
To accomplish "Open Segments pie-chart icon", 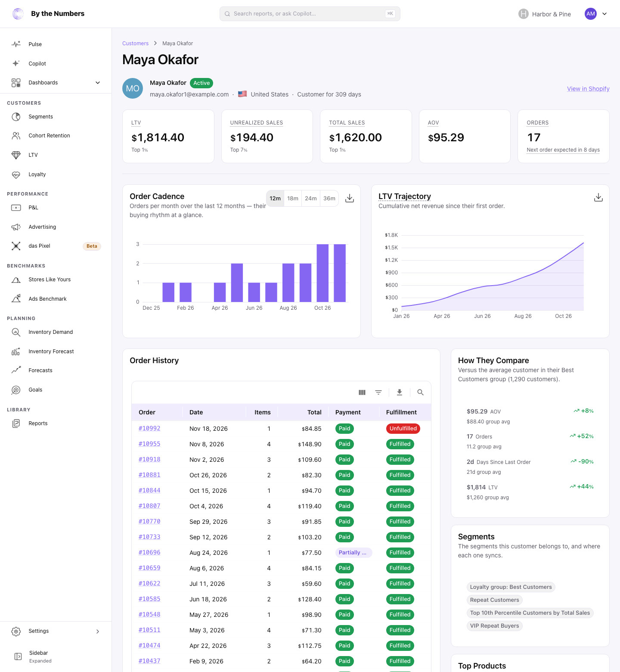I will point(16,117).
